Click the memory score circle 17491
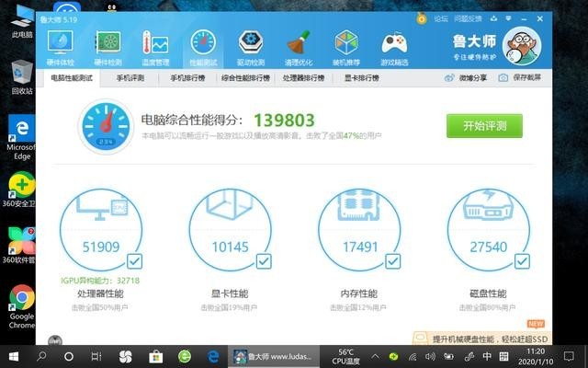The width and height of the screenshot is (588, 368). (359, 230)
